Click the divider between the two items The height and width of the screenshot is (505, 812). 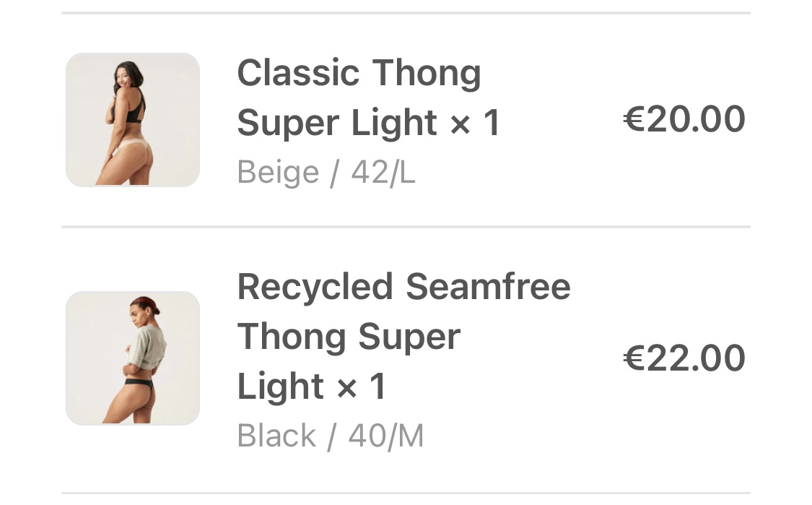(x=406, y=227)
